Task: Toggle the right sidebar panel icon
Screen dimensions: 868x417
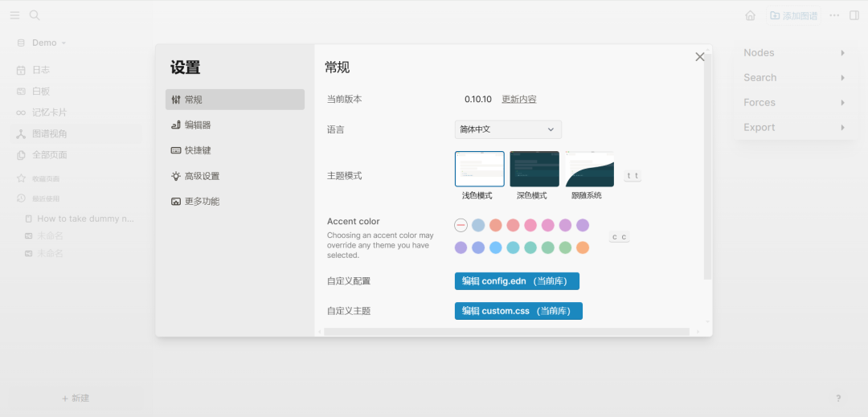Action: (854, 15)
